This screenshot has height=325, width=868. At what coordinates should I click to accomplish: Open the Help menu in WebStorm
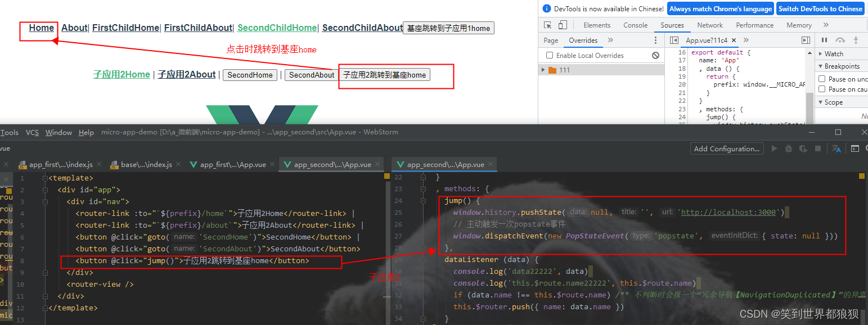pos(86,132)
